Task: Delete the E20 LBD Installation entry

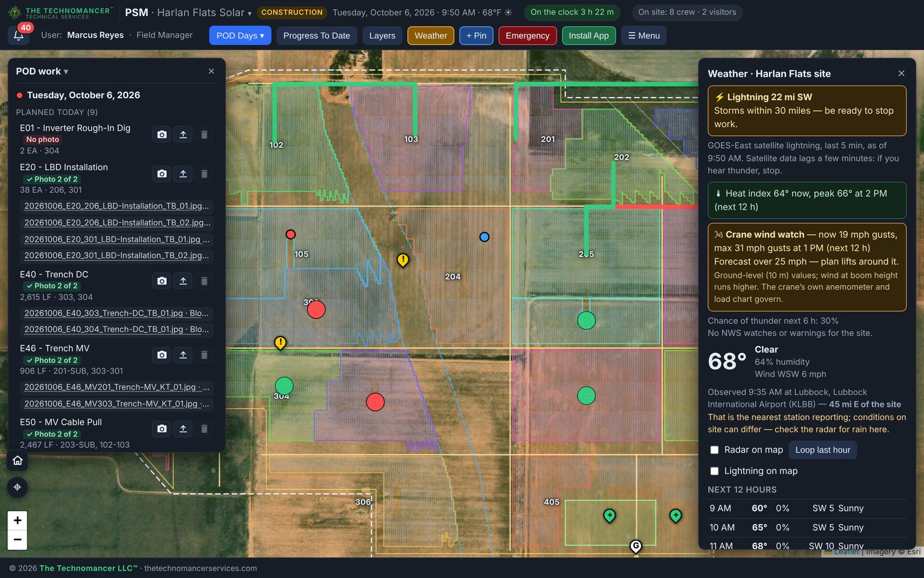Action: click(204, 174)
